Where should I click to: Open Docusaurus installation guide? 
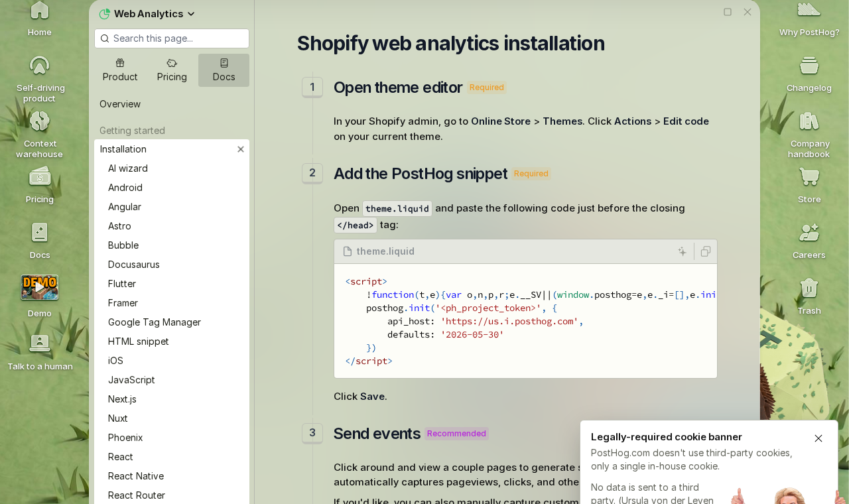pos(134,265)
